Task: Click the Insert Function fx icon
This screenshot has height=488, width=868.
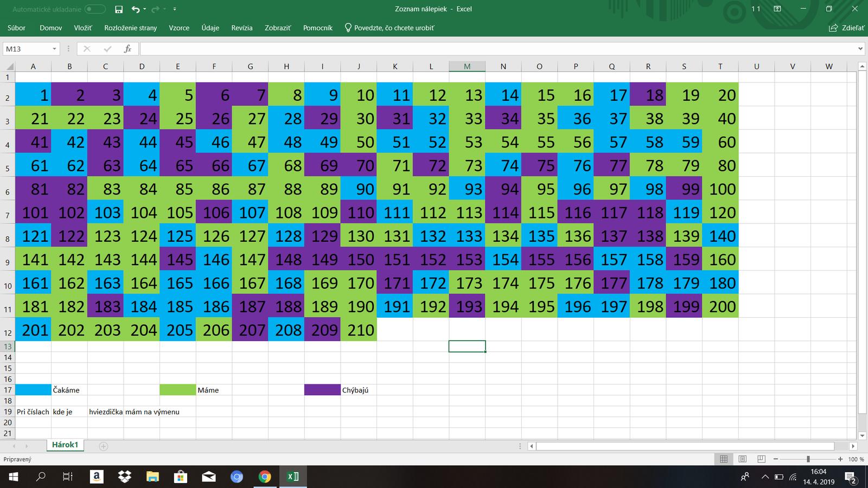Action: [x=127, y=49]
